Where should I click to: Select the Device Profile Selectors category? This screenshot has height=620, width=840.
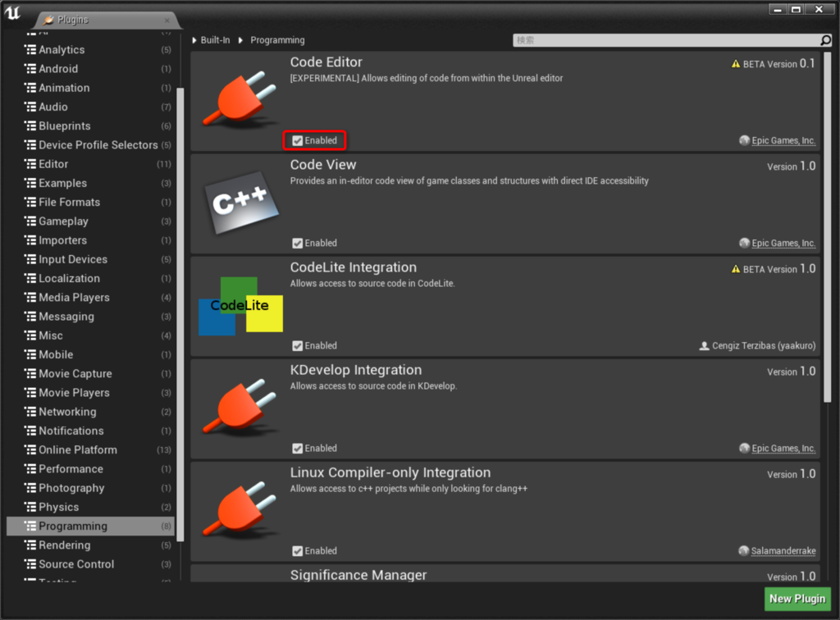(90, 144)
